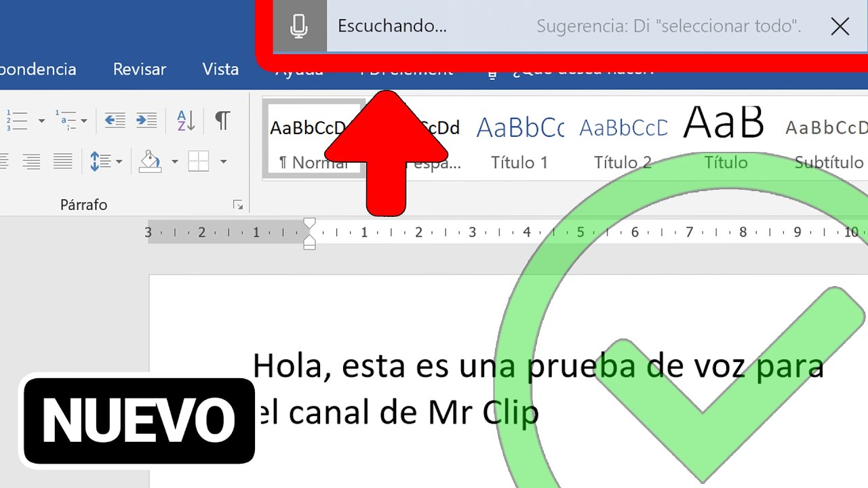
Task: Apply borders with the borders icon
Action: (199, 161)
